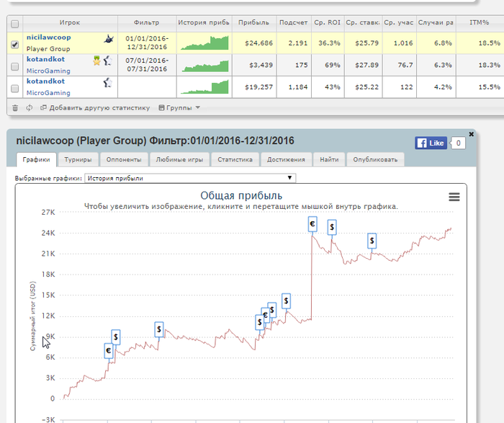This screenshot has height=423, width=504.
Task: Click the gold ribbon badge beside kotandkot
Action: click(96, 61)
